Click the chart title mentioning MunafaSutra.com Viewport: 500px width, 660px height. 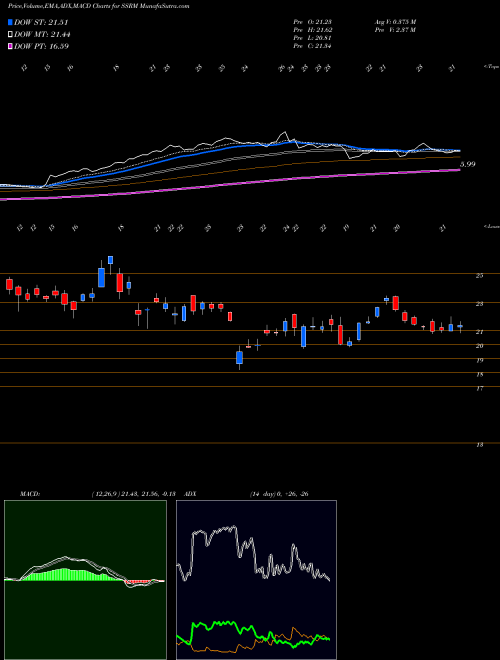pos(99,6)
